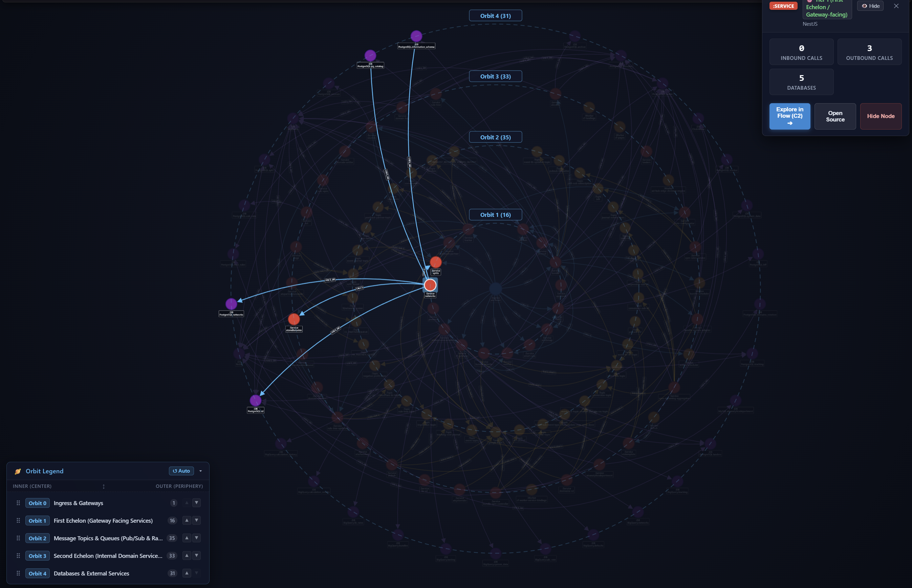Grab drag handle of Orbit 0 row
The image size is (912, 588).
tap(18, 503)
